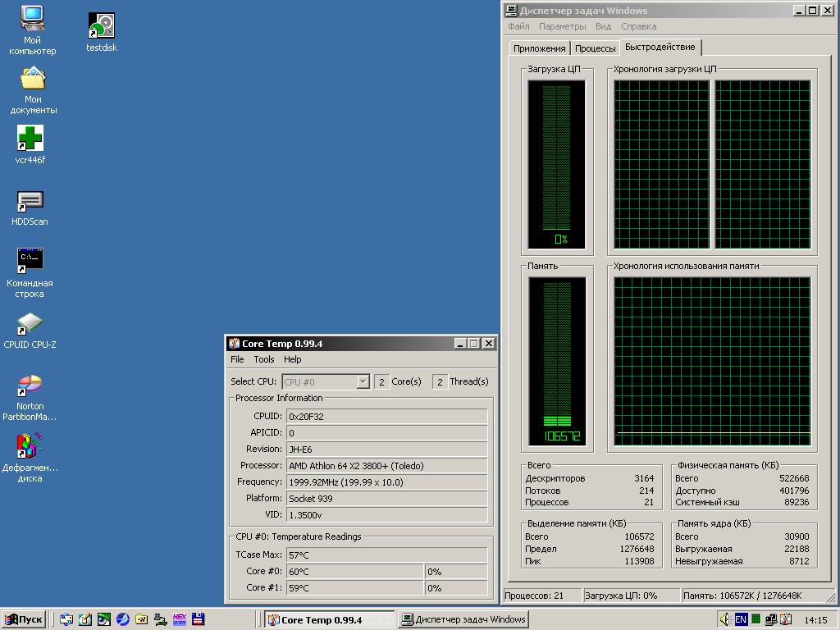Image resolution: width=840 pixels, height=630 pixels.
Task: Click the Core #0 load bar
Action: coord(456,572)
